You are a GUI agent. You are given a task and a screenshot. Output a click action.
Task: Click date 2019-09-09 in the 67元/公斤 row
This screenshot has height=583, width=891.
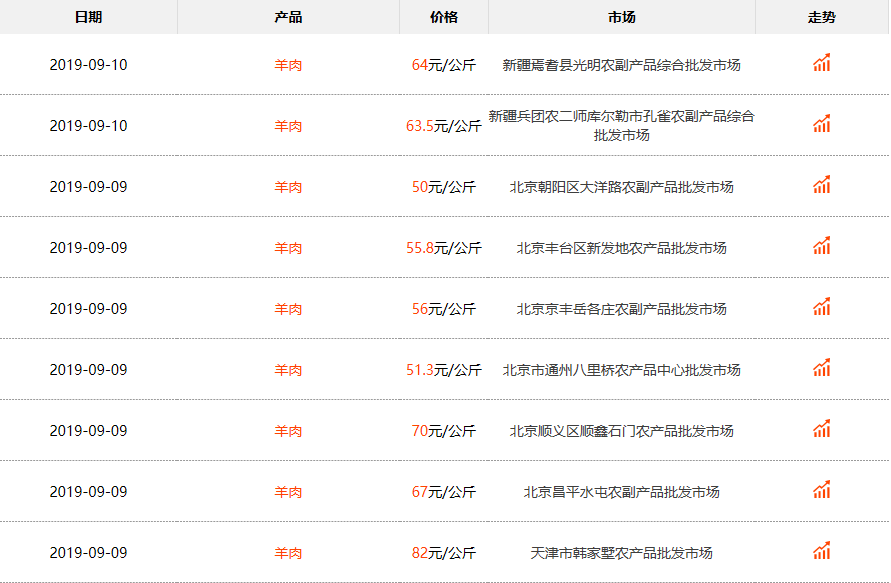click(x=89, y=492)
